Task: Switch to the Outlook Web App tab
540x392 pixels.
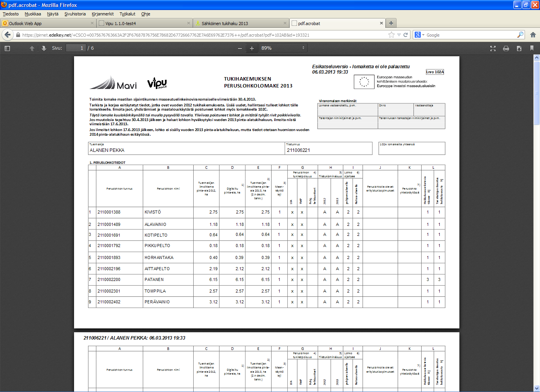Action: 48,24
